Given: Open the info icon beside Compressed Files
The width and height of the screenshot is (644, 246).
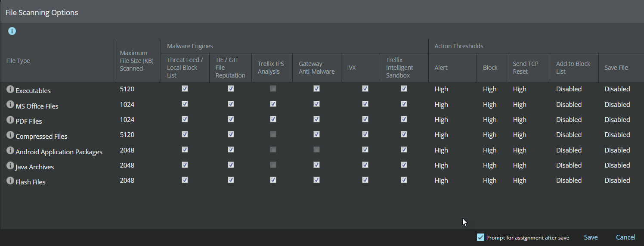Looking at the screenshot, I should (10, 135).
